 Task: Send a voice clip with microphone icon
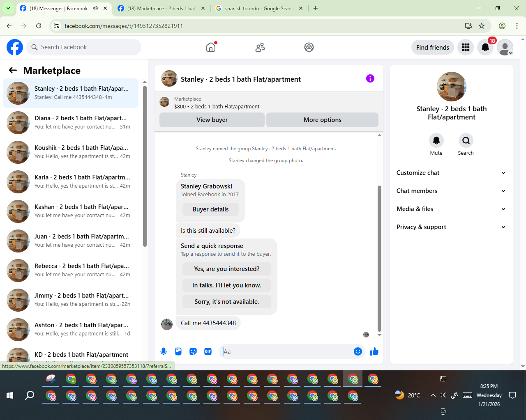click(x=164, y=351)
